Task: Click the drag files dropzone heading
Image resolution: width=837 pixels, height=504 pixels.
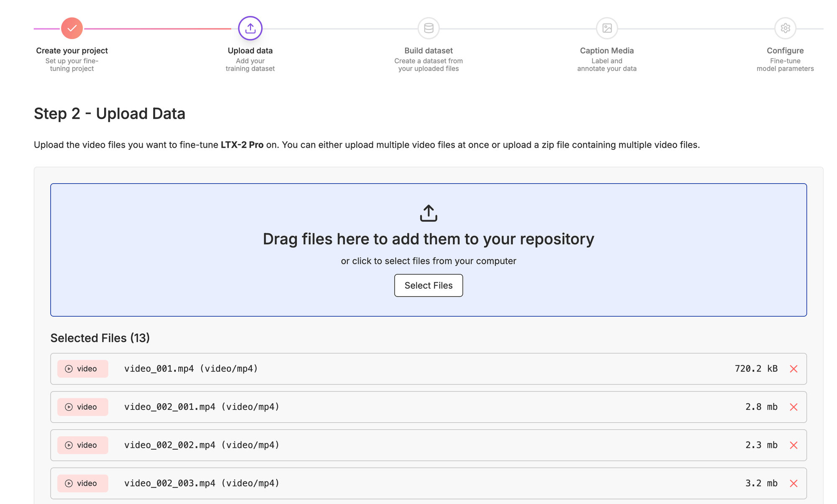Action: tap(429, 239)
